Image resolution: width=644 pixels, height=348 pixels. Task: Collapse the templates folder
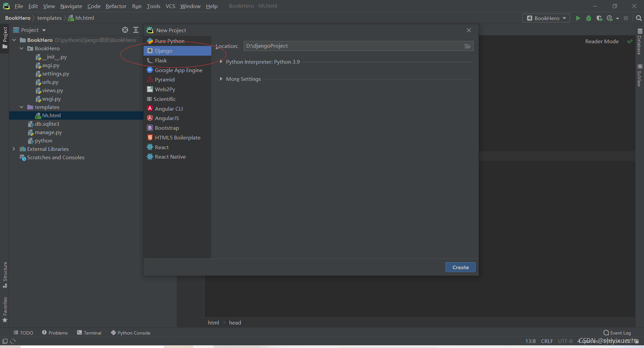click(x=21, y=107)
